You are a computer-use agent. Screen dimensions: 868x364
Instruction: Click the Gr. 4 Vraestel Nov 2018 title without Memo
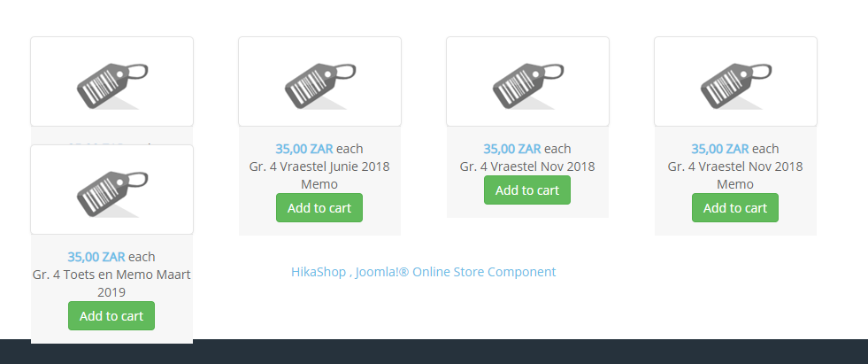click(x=527, y=167)
